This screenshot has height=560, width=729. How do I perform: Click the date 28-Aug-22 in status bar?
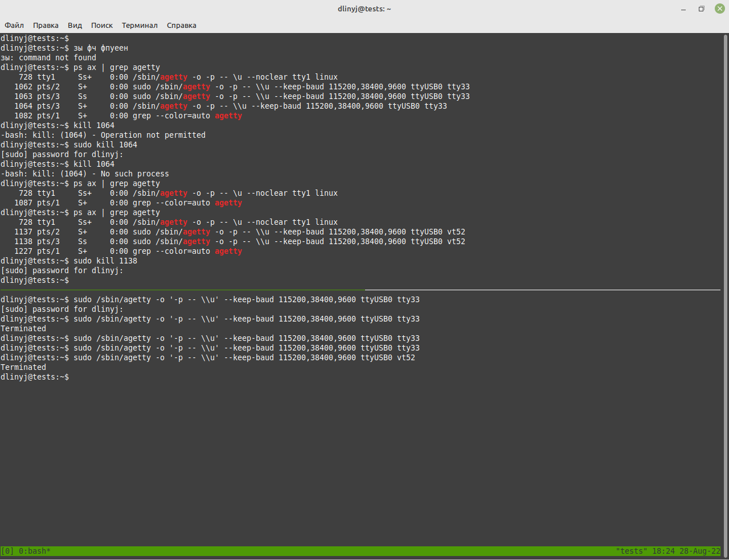(x=700, y=551)
